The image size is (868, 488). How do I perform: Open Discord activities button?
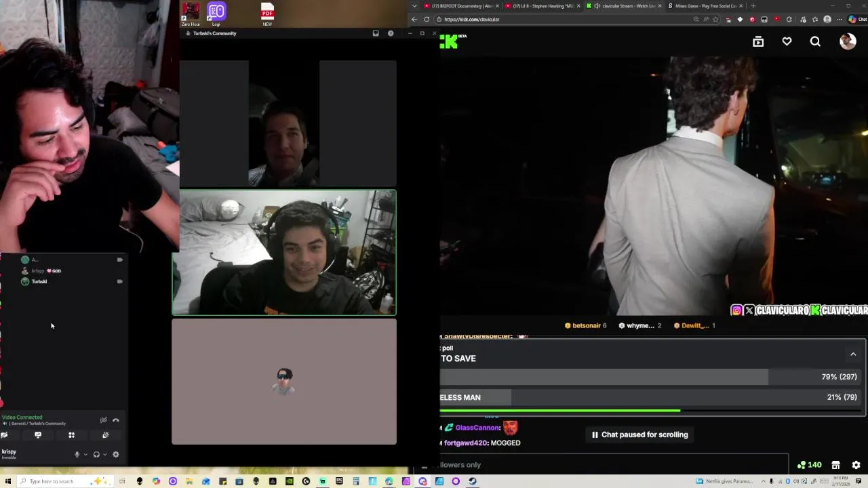tap(71, 435)
